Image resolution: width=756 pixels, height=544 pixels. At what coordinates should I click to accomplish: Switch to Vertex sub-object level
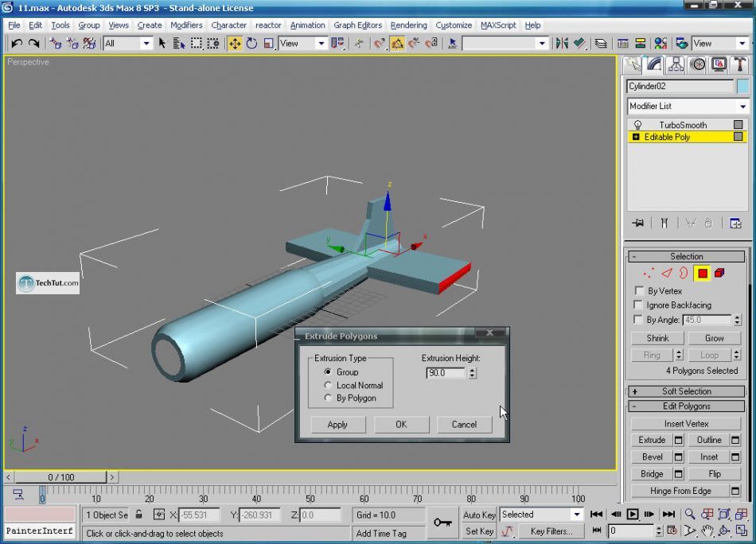click(x=649, y=274)
